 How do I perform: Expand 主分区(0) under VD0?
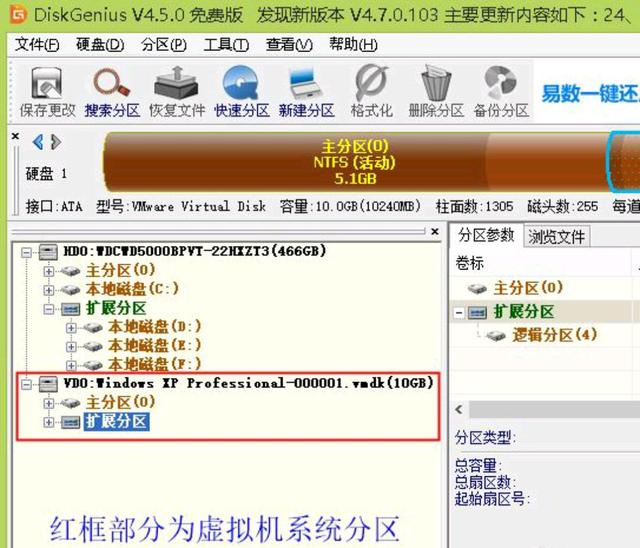click(x=49, y=403)
